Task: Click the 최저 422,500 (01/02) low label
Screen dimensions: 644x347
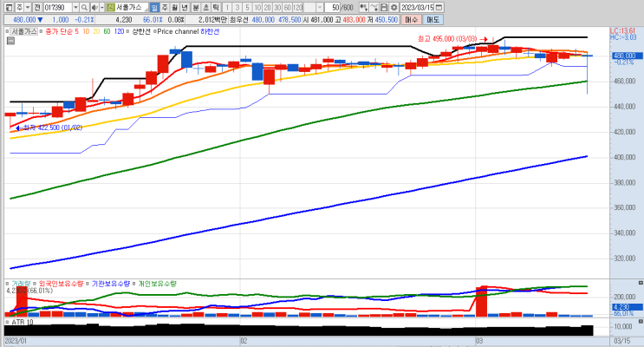Action: (x=53, y=128)
